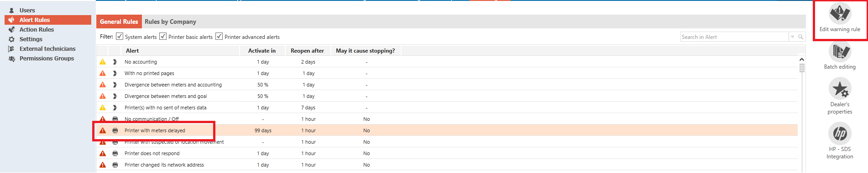Sort by the Activate in column header

[x=262, y=50]
